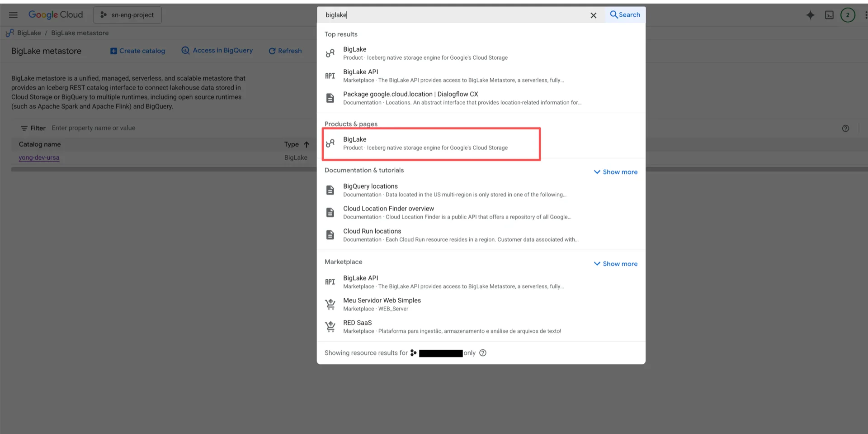Viewport: 868px width, 434px height.
Task: Open the hamburger navigation menu
Action: 13,15
